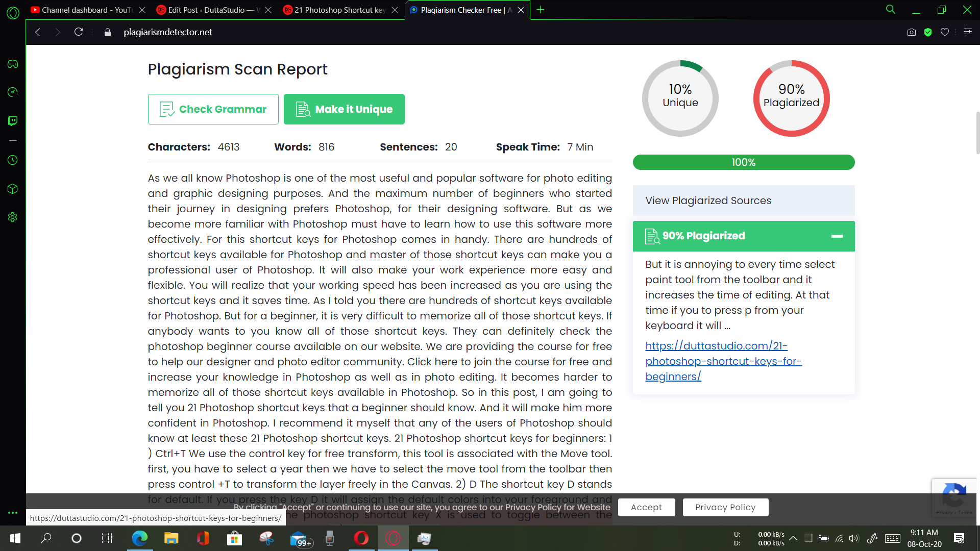The height and width of the screenshot is (551, 980).
Task: Open GX Control speedometer icon in sidebar
Action: pyautogui.click(x=13, y=92)
